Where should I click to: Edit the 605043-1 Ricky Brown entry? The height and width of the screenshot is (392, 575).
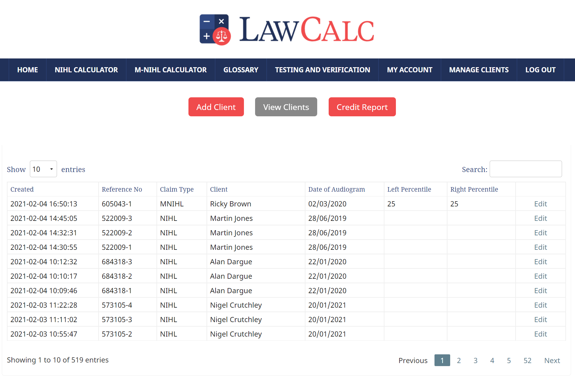click(540, 204)
